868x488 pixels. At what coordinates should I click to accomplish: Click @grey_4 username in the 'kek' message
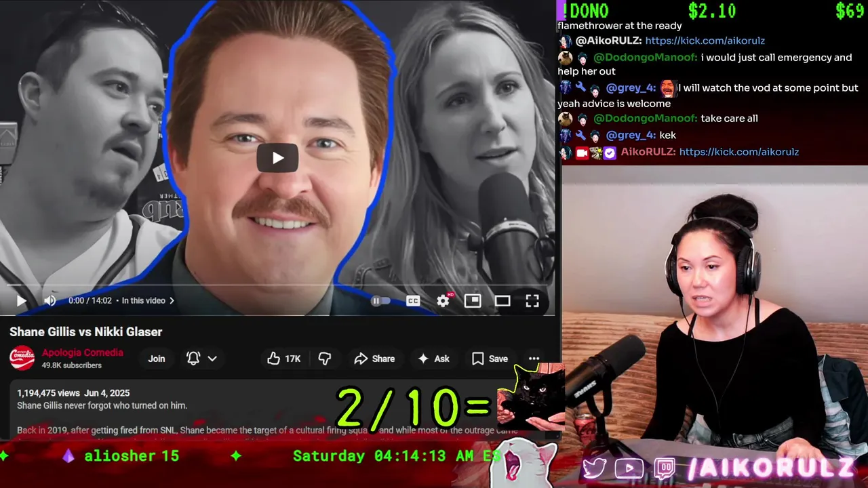pos(631,135)
